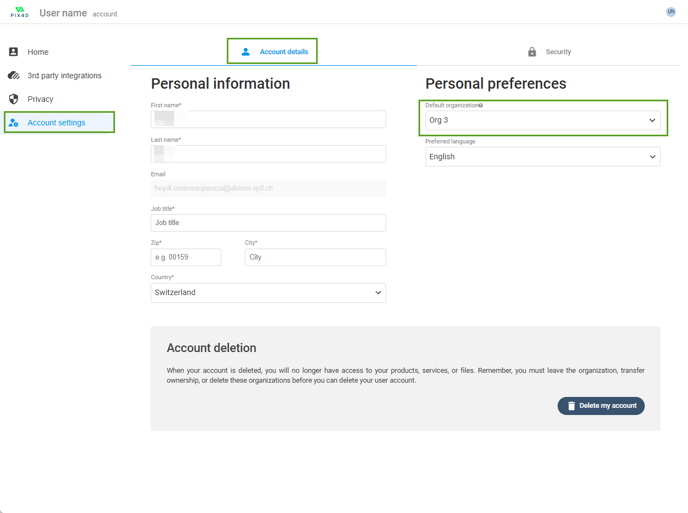Click the trash icon on Delete button
Screen dimensions: 688x513
coord(571,406)
